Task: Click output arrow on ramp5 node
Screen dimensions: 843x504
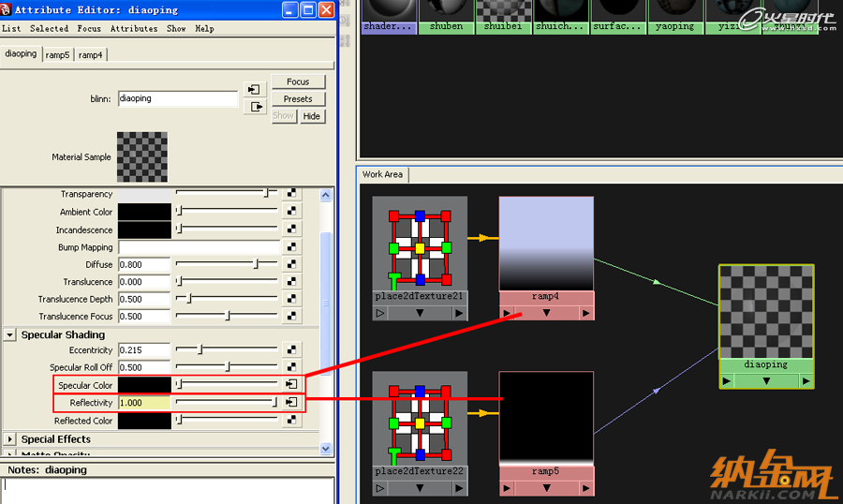Action: click(x=585, y=488)
